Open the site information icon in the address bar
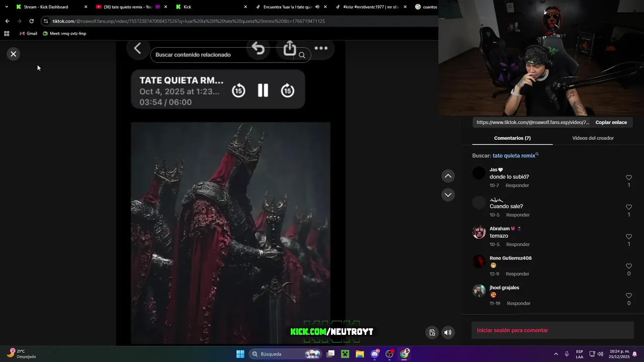 tap(46, 21)
